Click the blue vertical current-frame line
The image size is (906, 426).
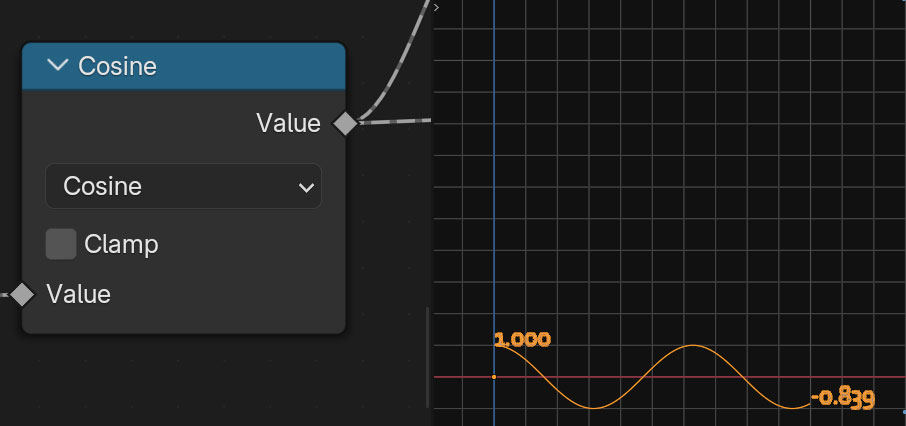coord(493,200)
